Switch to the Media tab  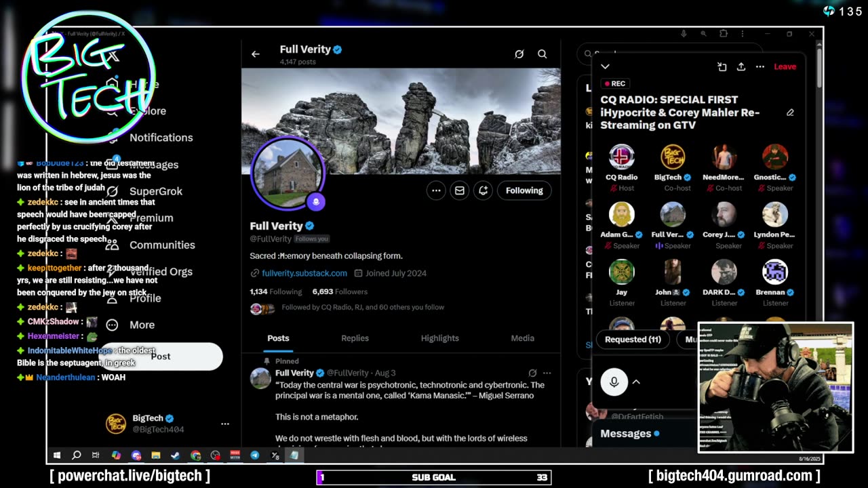[x=522, y=338]
